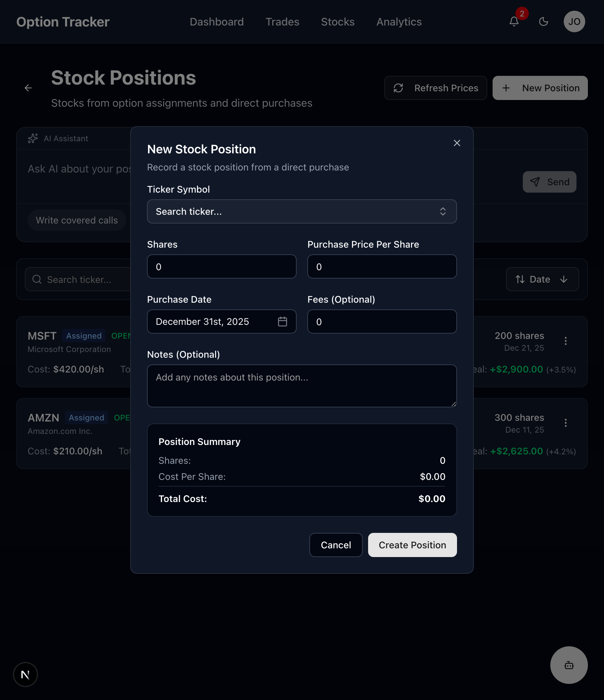
Task: Open AMZN position three-dot menu
Action: (565, 422)
